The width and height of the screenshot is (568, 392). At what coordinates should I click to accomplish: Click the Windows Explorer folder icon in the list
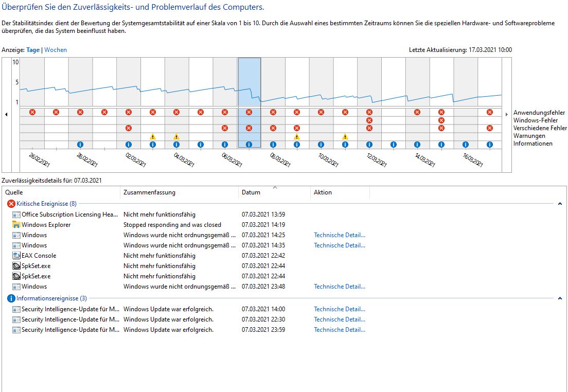pyautogui.click(x=16, y=225)
